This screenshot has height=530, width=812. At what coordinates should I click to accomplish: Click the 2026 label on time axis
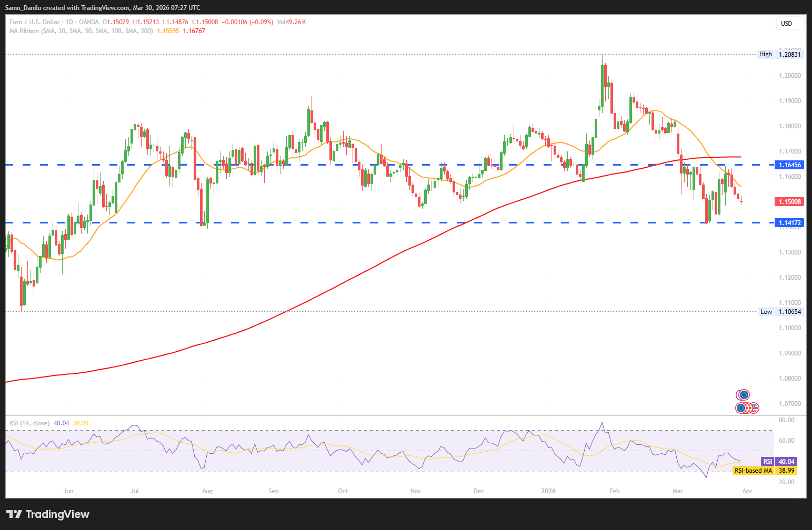tap(548, 491)
